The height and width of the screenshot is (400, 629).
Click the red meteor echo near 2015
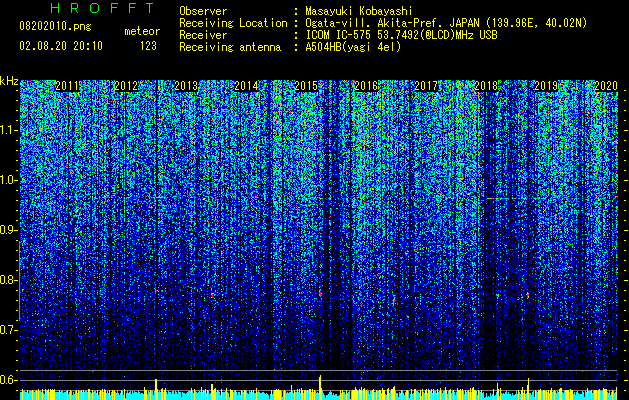320,294
